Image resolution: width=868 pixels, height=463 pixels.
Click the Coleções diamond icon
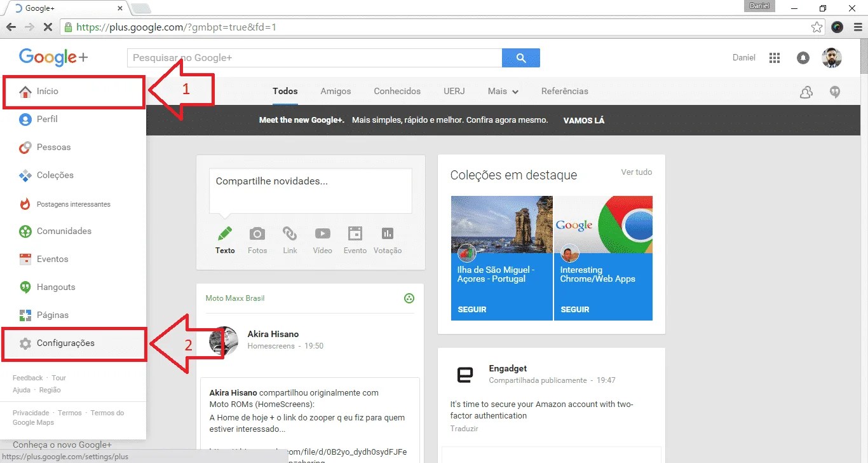pyautogui.click(x=25, y=175)
